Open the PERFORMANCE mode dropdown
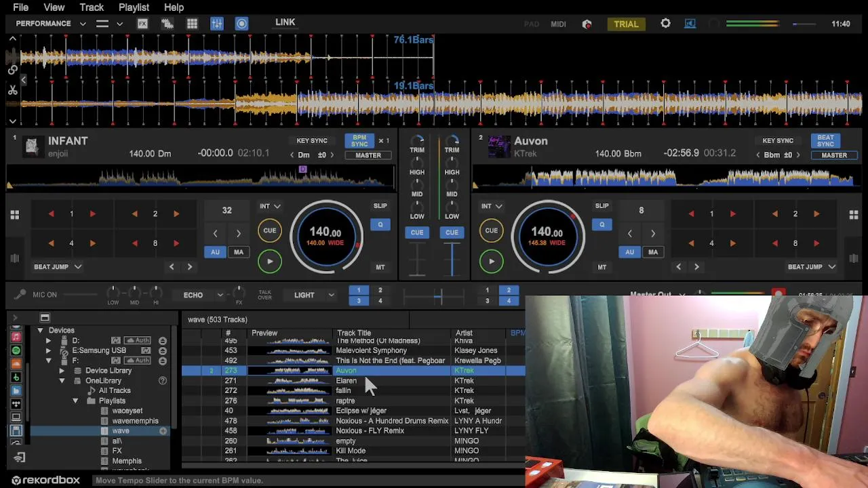 pos(51,24)
